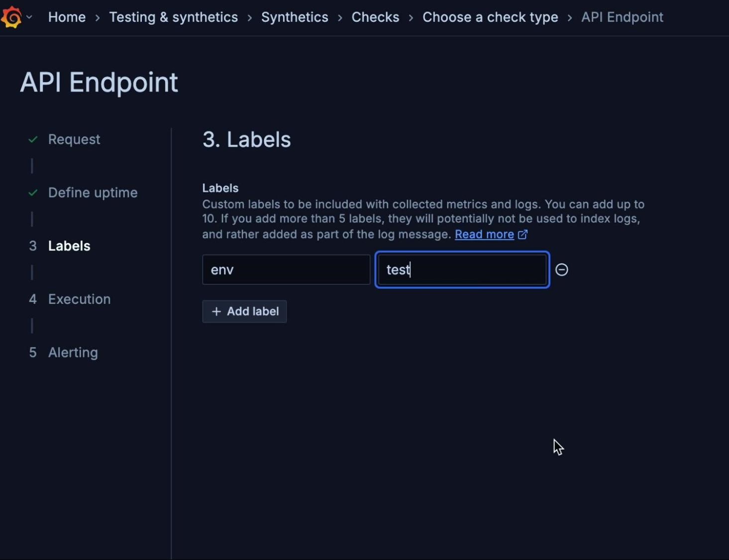Open Testing & synthetics breadcrumb
Screen dimensions: 729x560
tap(173, 17)
